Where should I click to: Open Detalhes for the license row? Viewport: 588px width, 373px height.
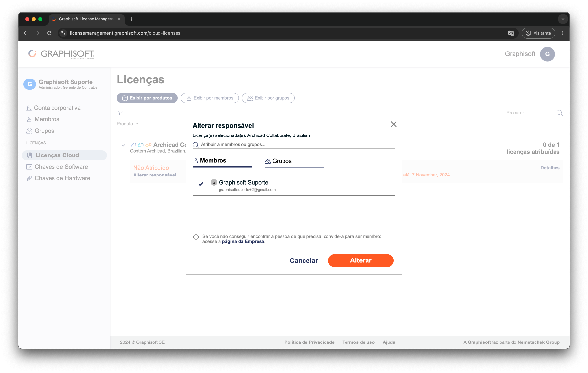pos(550,168)
